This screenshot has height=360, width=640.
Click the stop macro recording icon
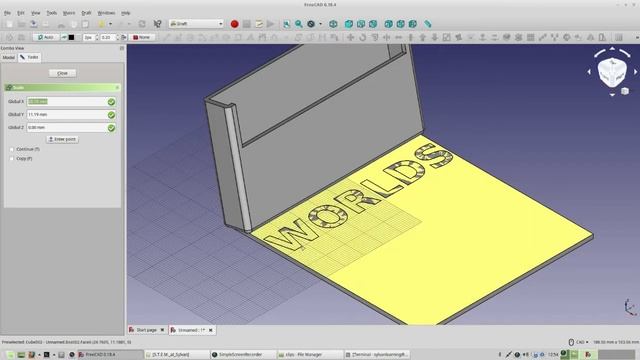point(247,24)
